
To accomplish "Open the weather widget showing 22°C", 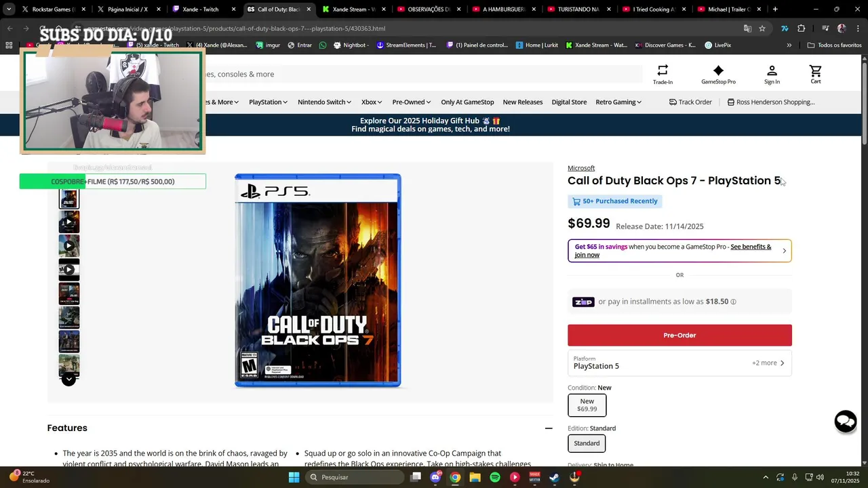I will tap(30, 477).
